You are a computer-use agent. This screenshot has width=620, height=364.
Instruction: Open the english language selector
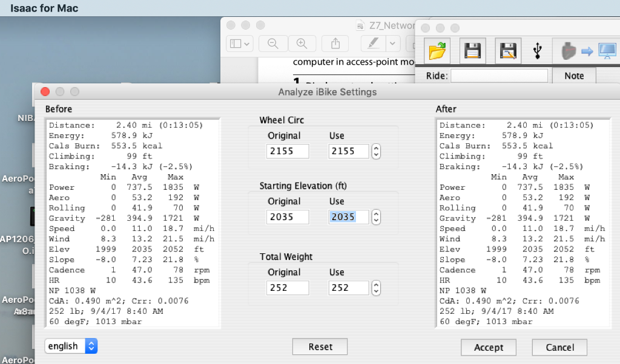pos(71,346)
